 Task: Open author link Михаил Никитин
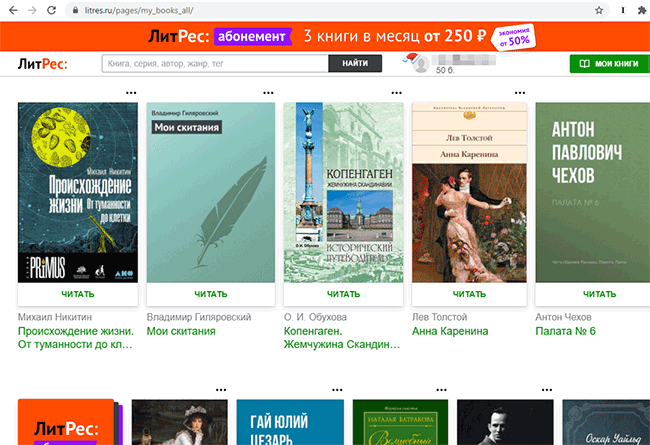[x=55, y=317]
